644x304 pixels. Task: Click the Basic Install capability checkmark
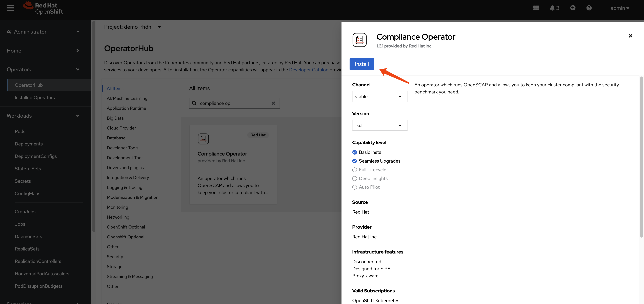(354, 152)
